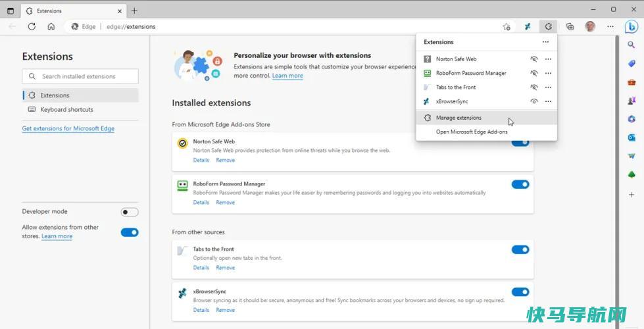Viewport: 644px width, 329px height.
Task: Remove RoboForm Password Manager extension
Action: pos(226,203)
